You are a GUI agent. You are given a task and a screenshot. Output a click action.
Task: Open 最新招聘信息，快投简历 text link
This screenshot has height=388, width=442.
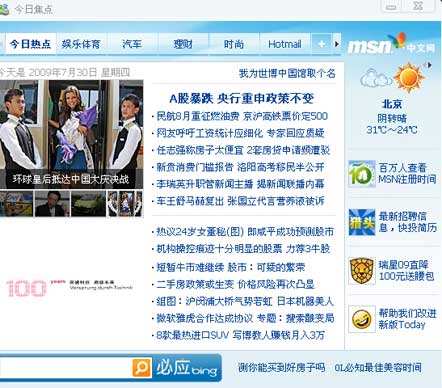407,222
